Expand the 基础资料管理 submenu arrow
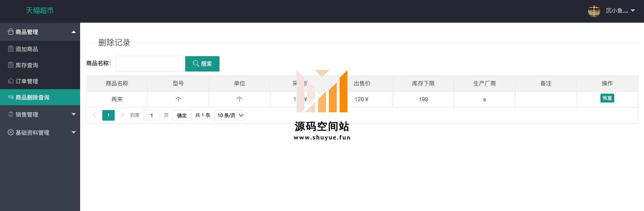This screenshot has width=644, height=211. pos(74,132)
